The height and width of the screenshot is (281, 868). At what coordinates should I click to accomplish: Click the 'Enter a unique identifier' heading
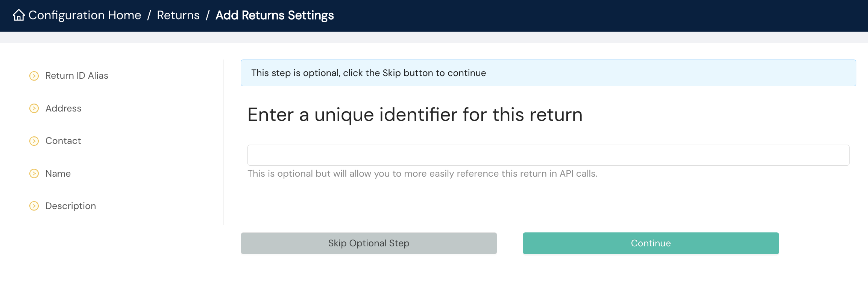pyautogui.click(x=415, y=115)
